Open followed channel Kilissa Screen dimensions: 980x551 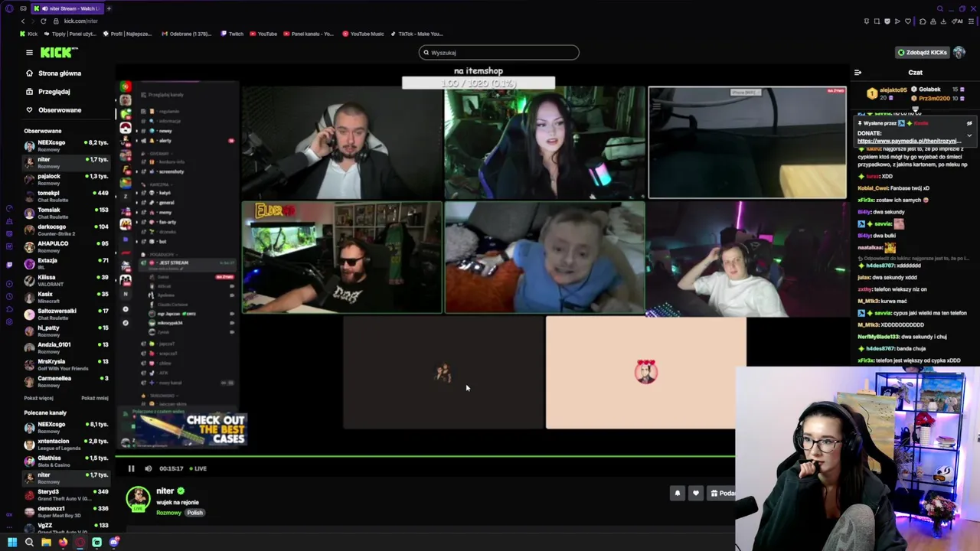pyautogui.click(x=67, y=280)
